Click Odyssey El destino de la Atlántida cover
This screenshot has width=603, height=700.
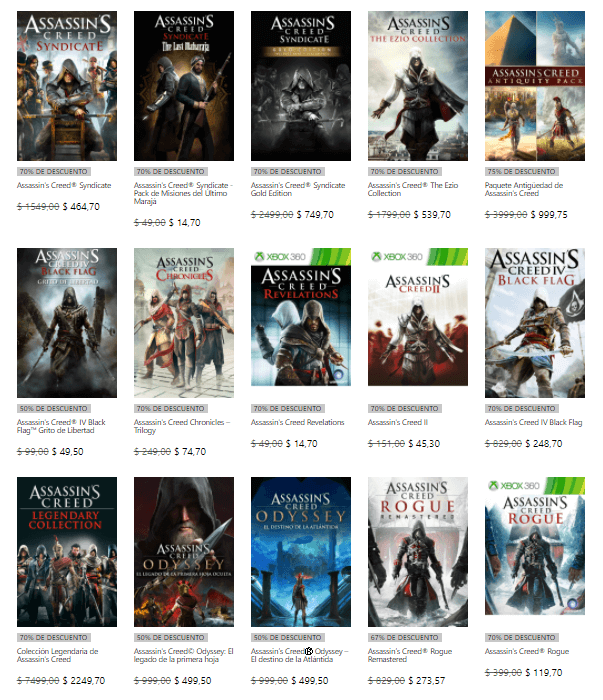click(x=301, y=552)
